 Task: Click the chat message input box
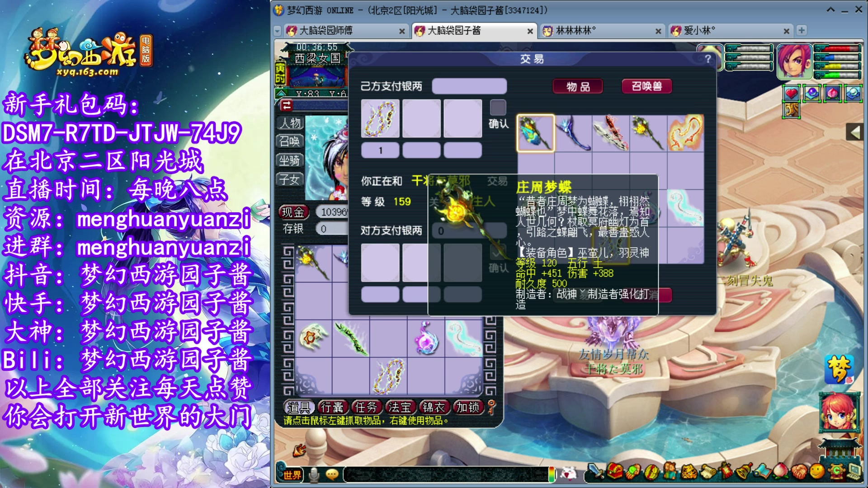click(x=446, y=474)
